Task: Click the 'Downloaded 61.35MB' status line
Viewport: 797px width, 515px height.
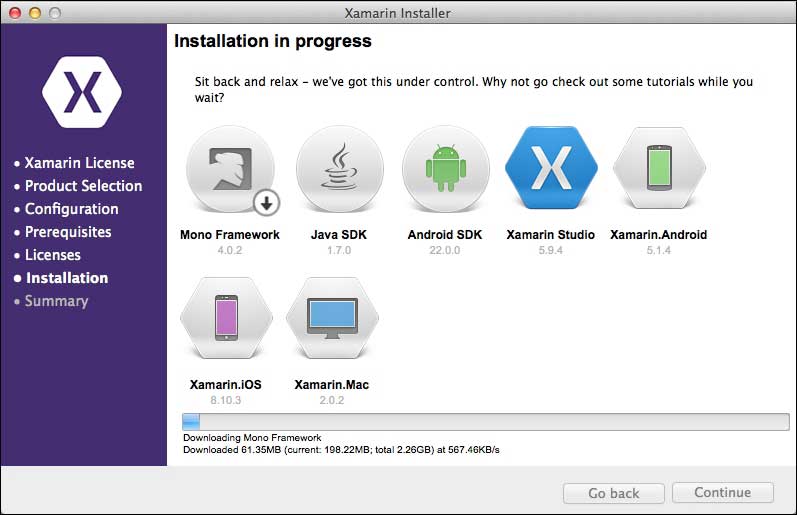Action: 341,450
